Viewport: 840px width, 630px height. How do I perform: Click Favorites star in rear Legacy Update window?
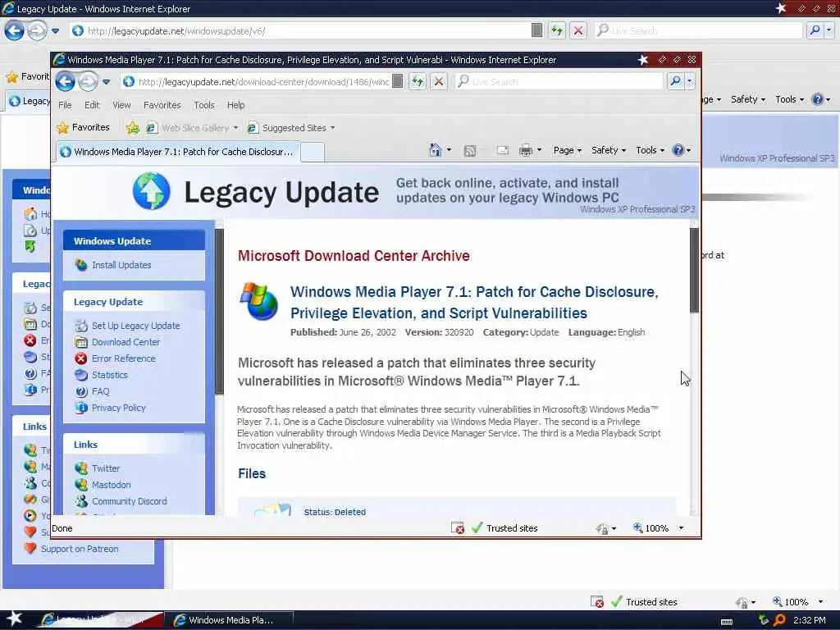click(x=11, y=76)
